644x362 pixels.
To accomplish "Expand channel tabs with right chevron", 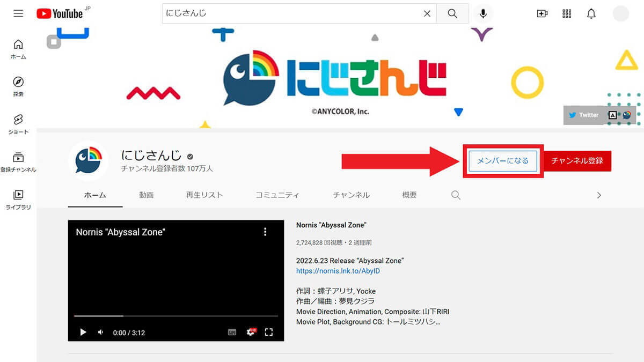I will [599, 195].
